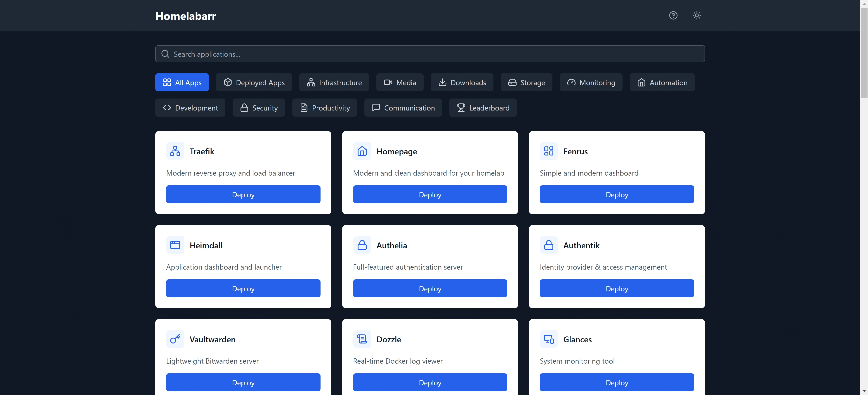Click the search magnifier icon

[x=165, y=54]
